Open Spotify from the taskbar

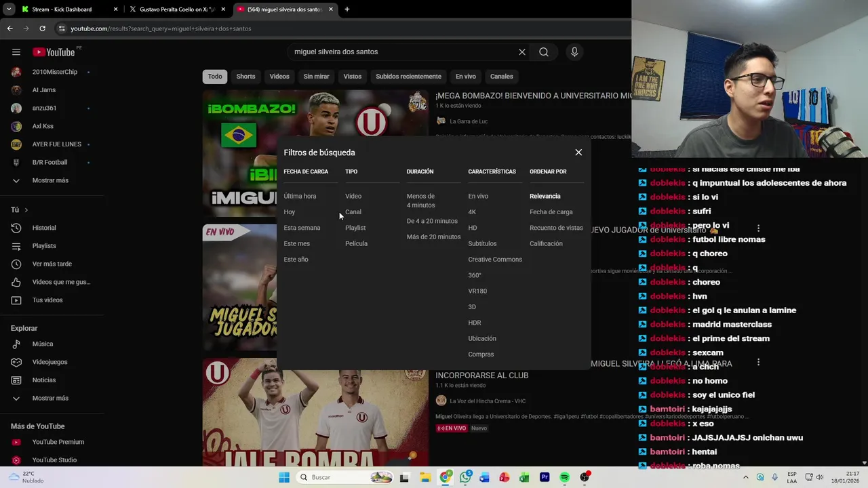(x=564, y=477)
